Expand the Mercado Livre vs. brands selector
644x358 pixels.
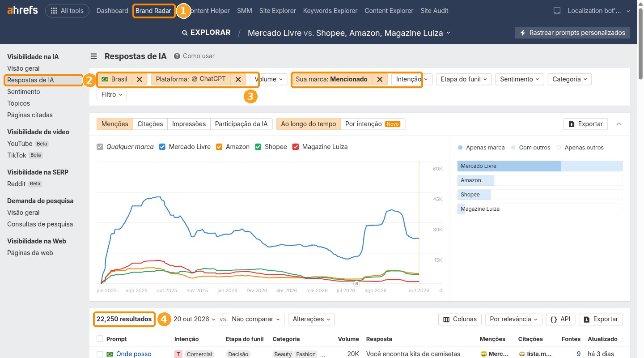(x=349, y=33)
